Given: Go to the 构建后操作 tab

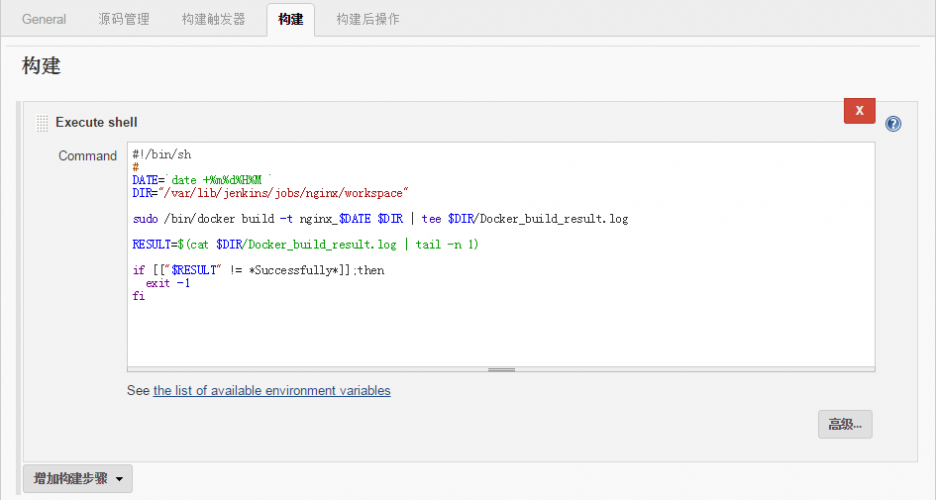Looking at the screenshot, I should [x=368, y=19].
